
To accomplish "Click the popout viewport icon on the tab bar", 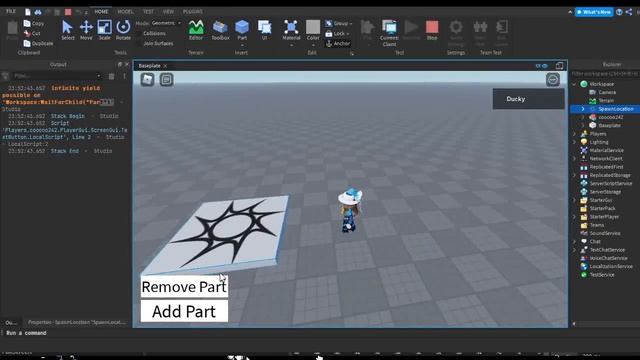I will point(559,66).
